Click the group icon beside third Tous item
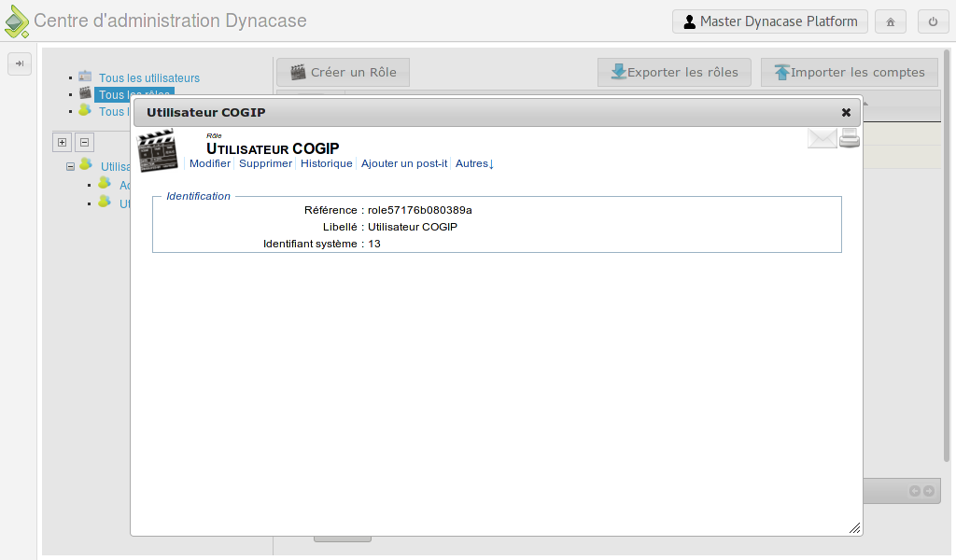The width and height of the screenshot is (956, 560). (x=85, y=110)
